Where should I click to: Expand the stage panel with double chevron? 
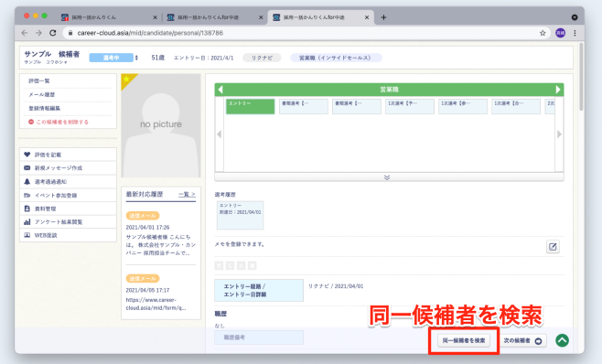[x=387, y=177]
